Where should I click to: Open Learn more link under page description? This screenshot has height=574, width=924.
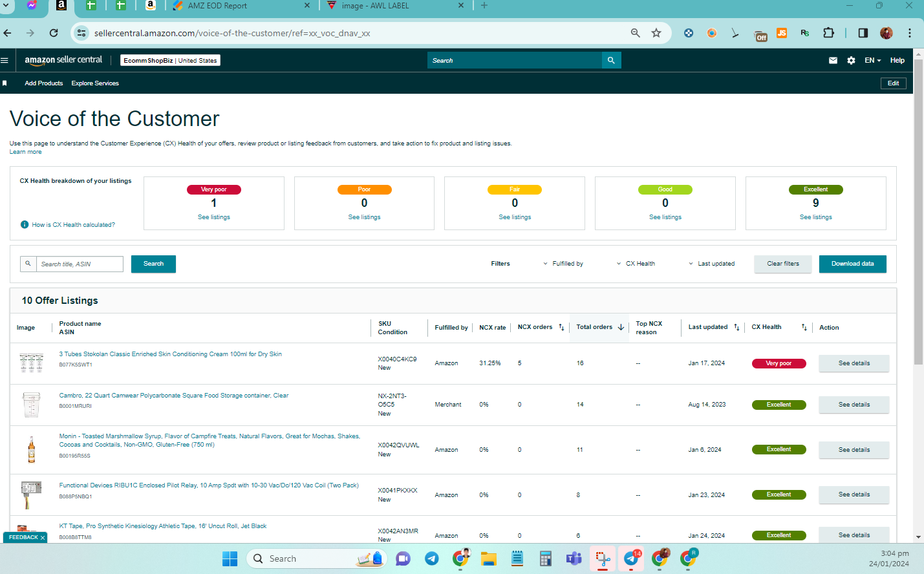pos(25,152)
